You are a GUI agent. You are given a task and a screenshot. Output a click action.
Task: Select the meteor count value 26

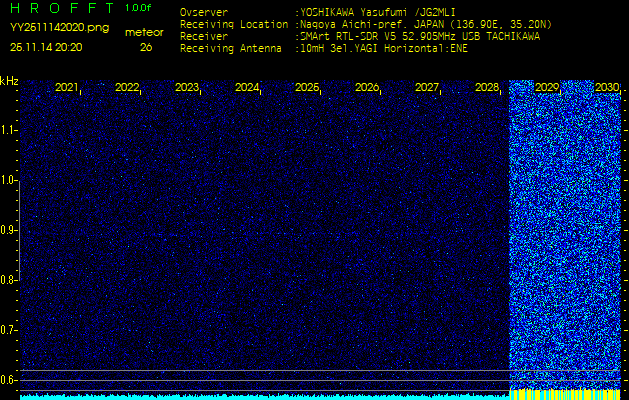(146, 47)
